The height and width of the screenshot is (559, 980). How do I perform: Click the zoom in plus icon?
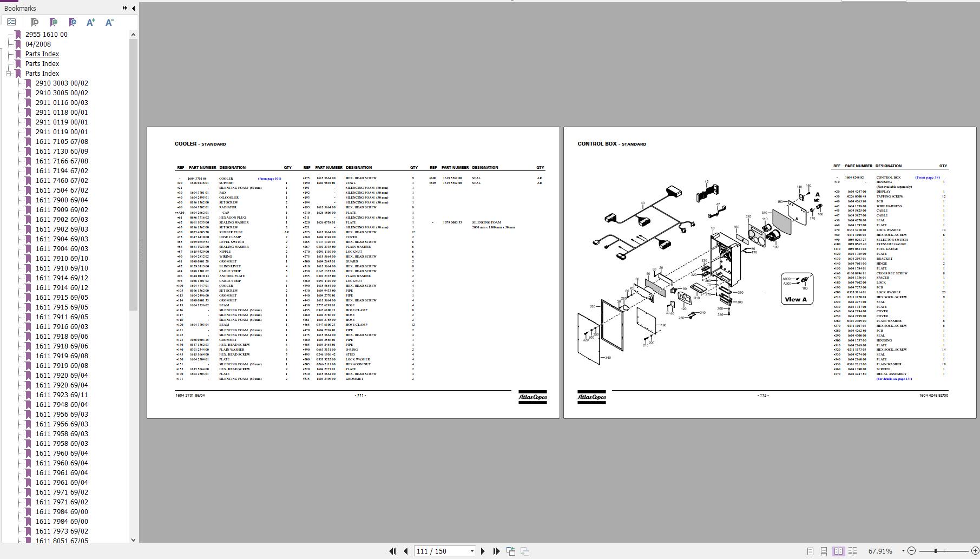click(x=975, y=551)
